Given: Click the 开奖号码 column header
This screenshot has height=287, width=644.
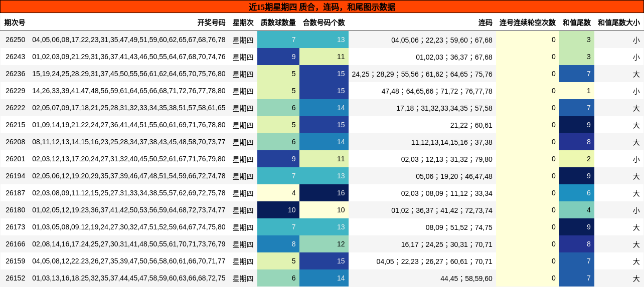Looking at the screenshot, I should [211, 23].
